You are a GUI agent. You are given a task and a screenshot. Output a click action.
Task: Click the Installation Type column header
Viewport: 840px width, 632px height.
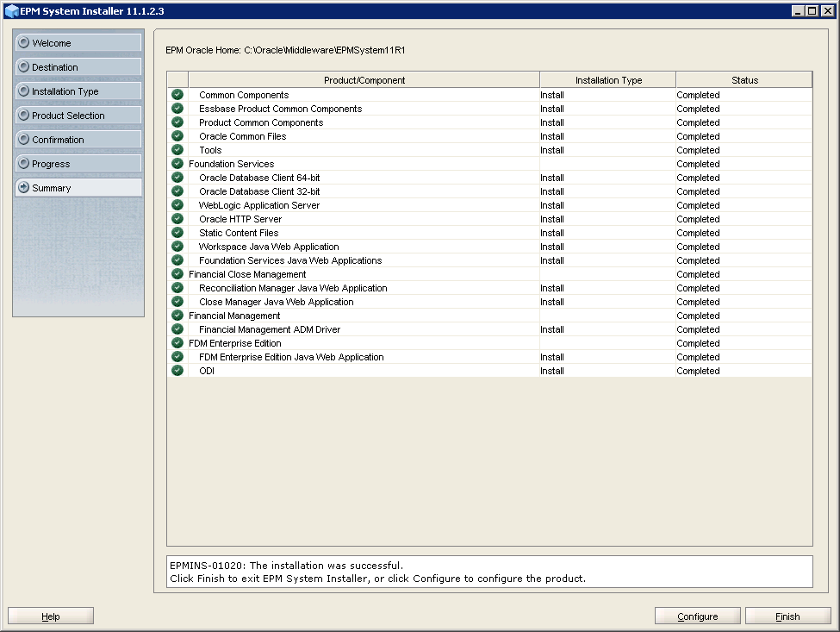tap(608, 80)
